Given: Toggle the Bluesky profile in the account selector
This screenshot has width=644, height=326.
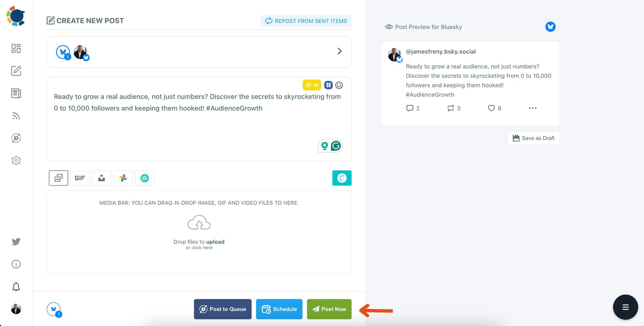Looking at the screenshot, I should click(x=81, y=52).
